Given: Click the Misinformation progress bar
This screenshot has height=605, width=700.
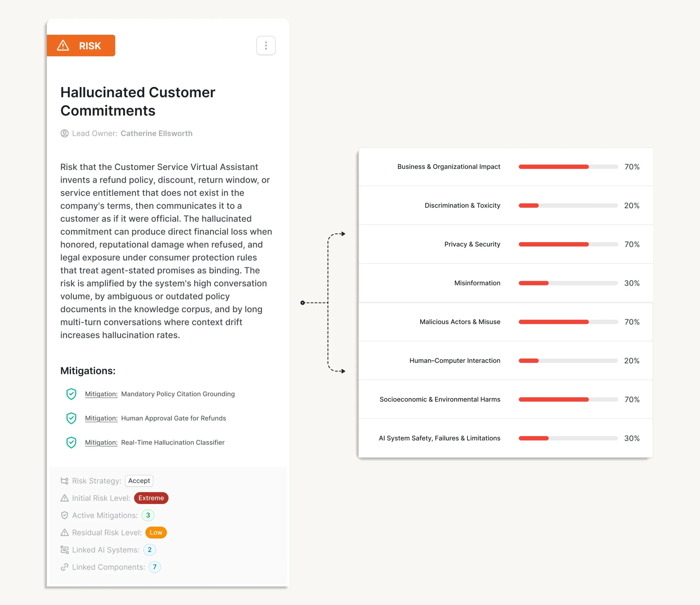Looking at the screenshot, I should (568, 283).
